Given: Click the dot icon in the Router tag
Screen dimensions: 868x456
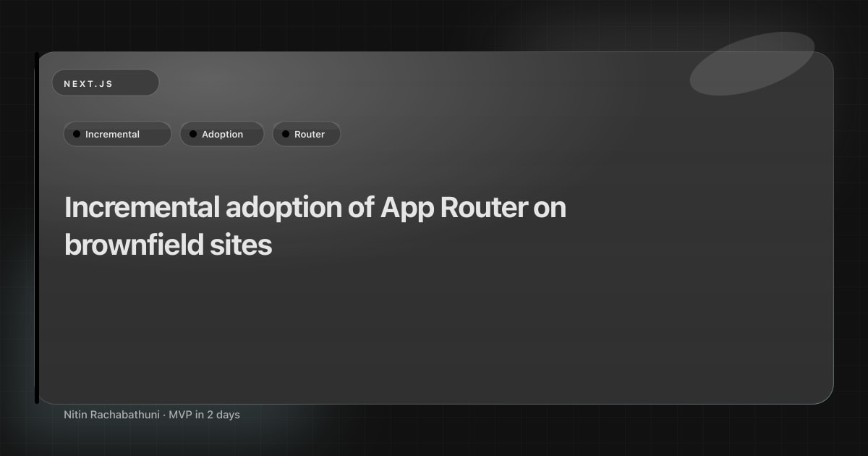Looking at the screenshot, I should coord(286,134).
